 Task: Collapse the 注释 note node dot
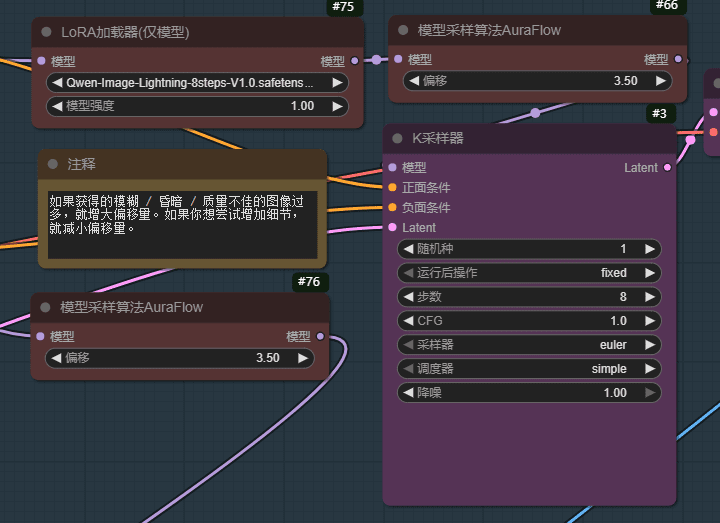pyautogui.click(x=53, y=164)
